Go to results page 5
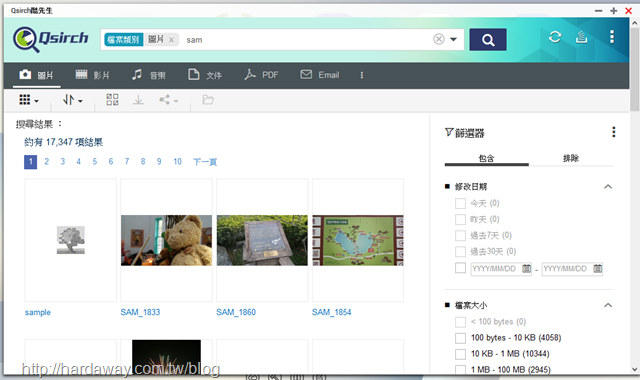This screenshot has height=380, width=640. [95, 162]
